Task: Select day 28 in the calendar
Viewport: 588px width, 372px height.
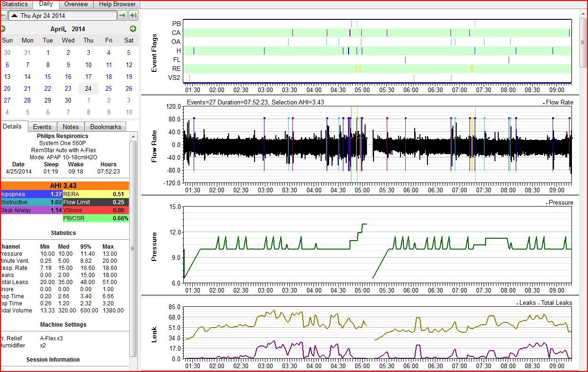Action: pos(27,100)
